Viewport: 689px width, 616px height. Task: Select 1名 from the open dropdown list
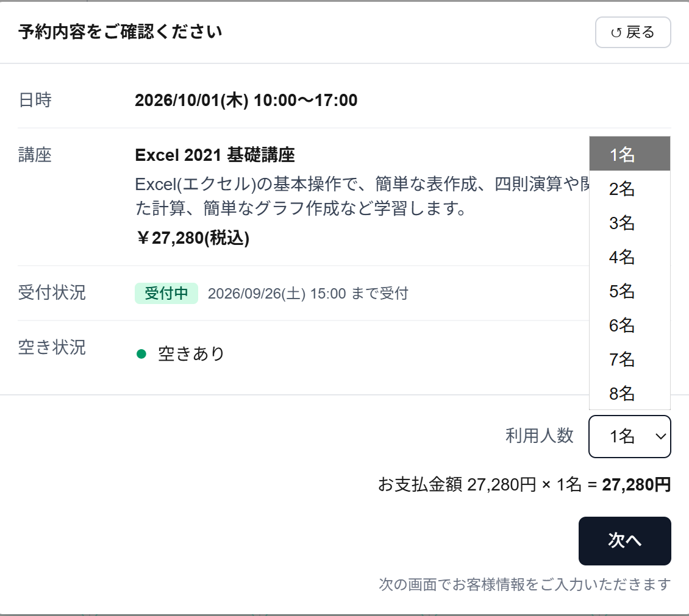point(630,154)
